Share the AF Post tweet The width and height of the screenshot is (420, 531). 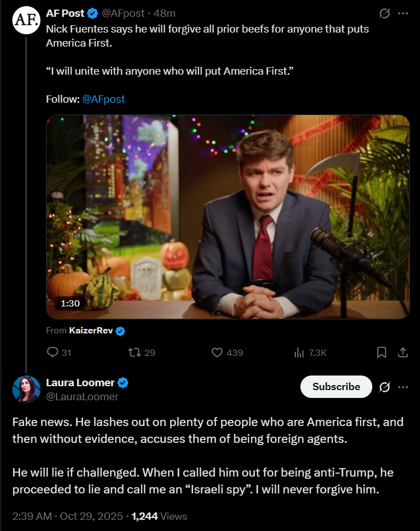[402, 353]
